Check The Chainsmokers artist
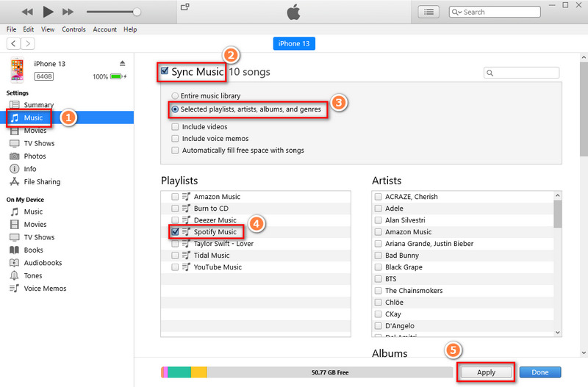 (378, 290)
